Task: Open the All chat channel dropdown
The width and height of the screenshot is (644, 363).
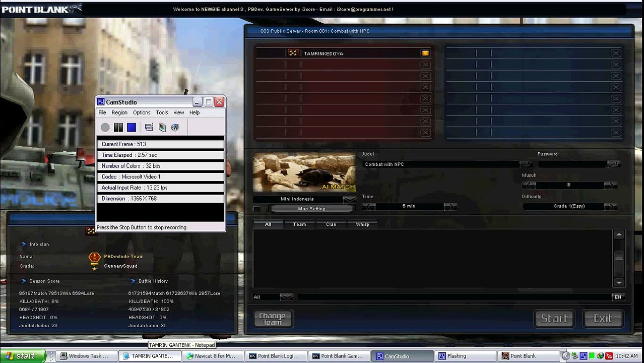Action: (286, 297)
